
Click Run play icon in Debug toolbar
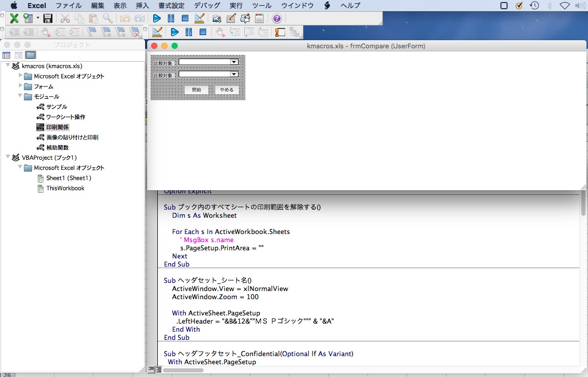click(x=175, y=32)
